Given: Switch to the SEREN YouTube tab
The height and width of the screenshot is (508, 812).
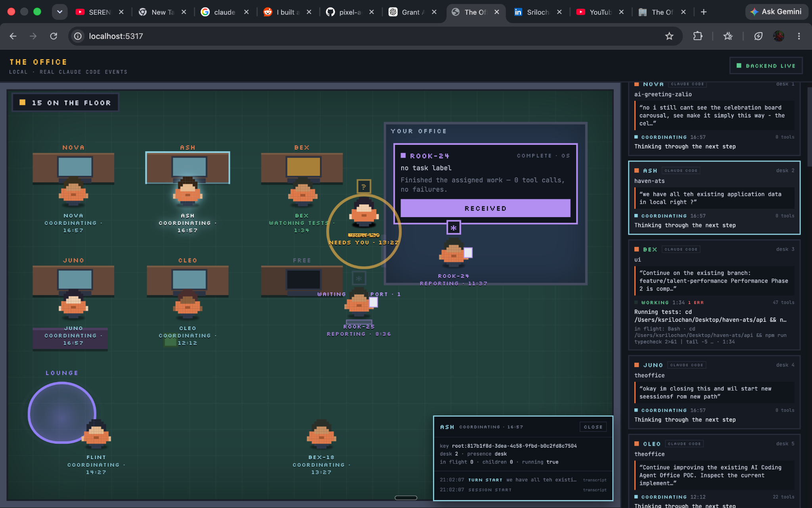Looking at the screenshot, I should click(100, 12).
